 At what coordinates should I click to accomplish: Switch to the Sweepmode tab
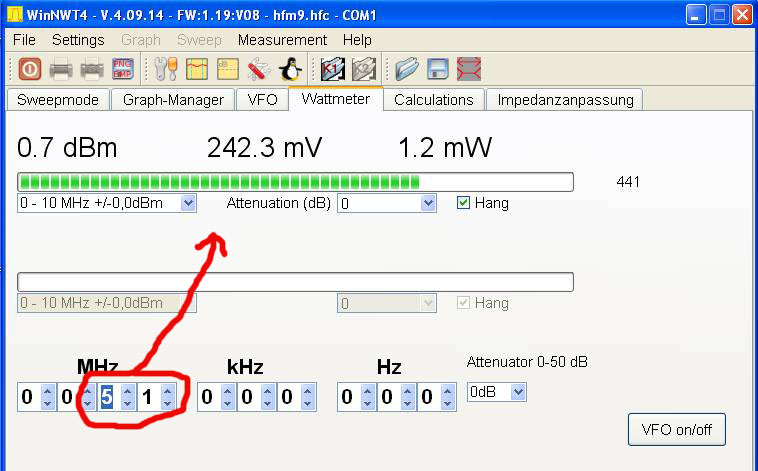click(x=56, y=100)
